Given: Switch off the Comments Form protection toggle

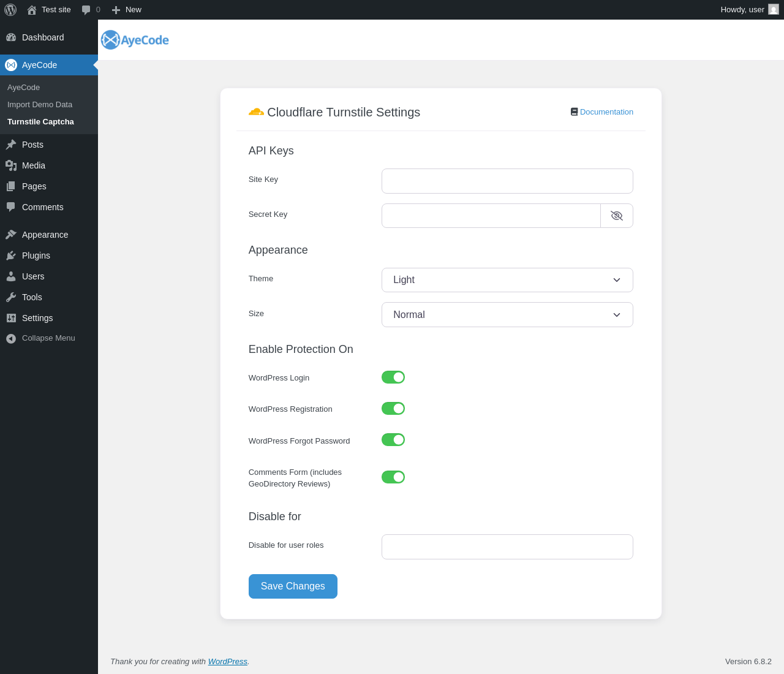Looking at the screenshot, I should pyautogui.click(x=393, y=477).
